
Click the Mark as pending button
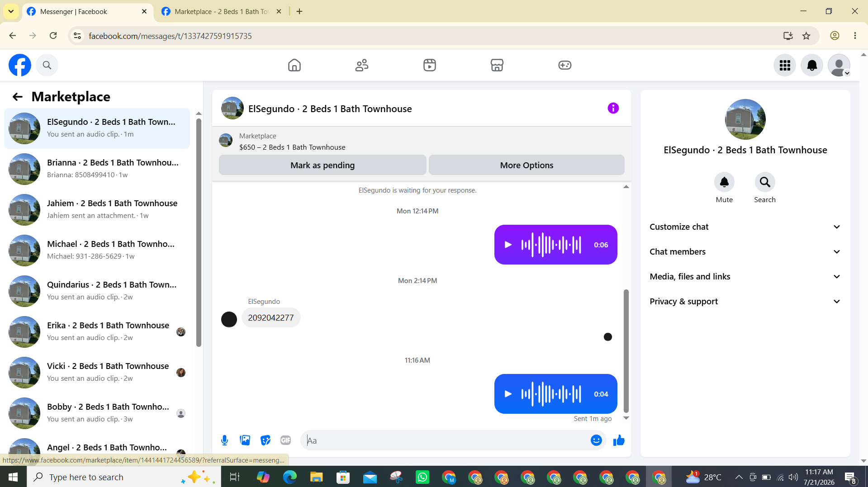point(323,165)
